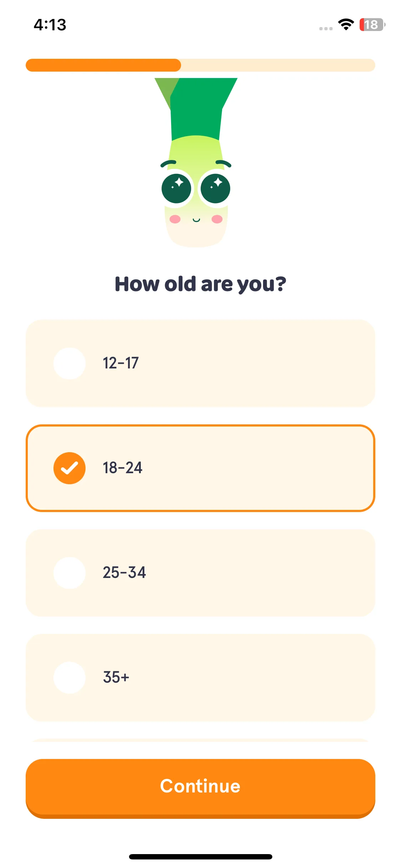The width and height of the screenshot is (401, 868).
Task: Select the 25-34 radio circle
Action: pyautogui.click(x=69, y=573)
